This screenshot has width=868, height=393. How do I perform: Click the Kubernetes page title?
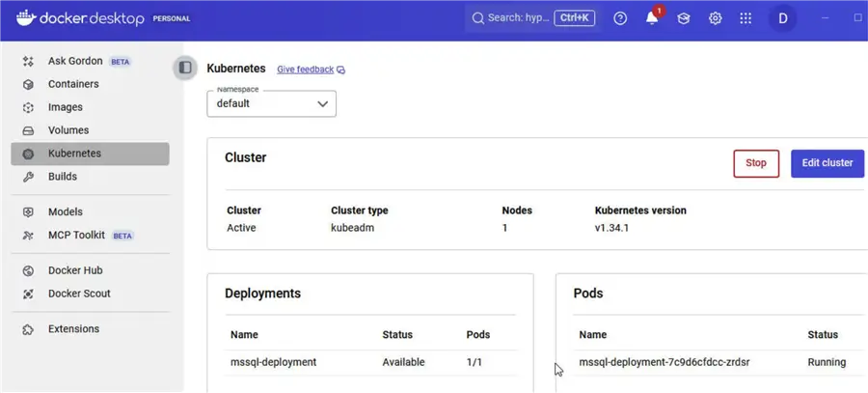click(x=236, y=69)
